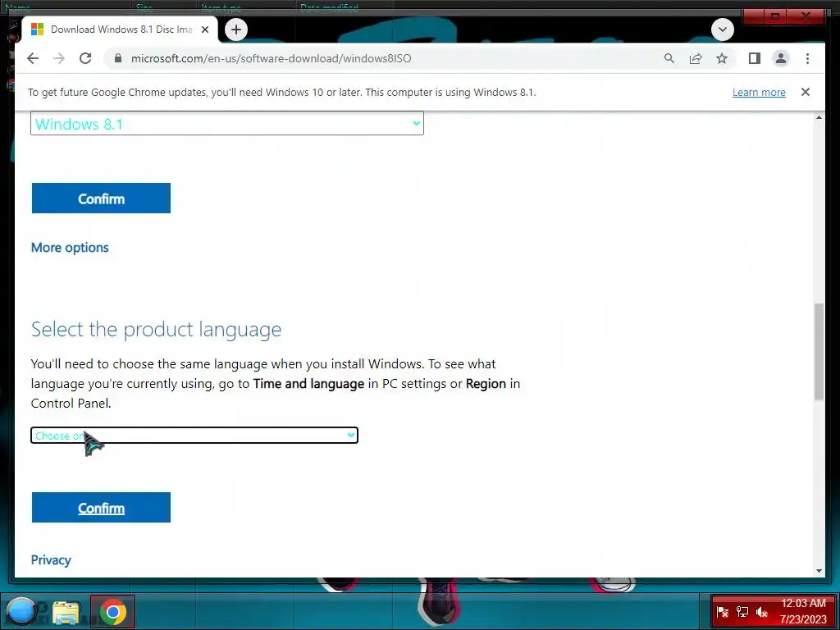Image resolution: width=840 pixels, height=630 pixels.
Task: Click the address bar URL
Action: (271, 58)
